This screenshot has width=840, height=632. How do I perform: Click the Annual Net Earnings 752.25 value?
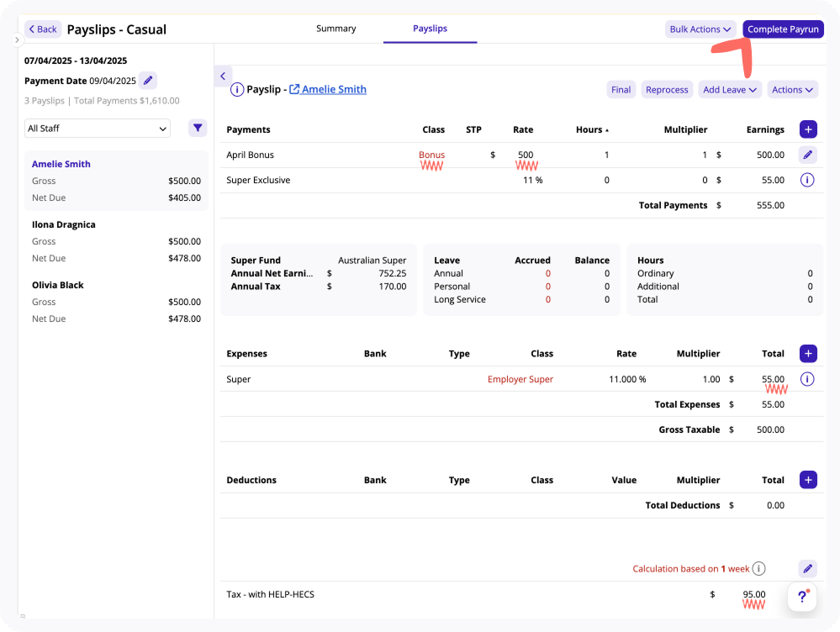coord(393,273)
